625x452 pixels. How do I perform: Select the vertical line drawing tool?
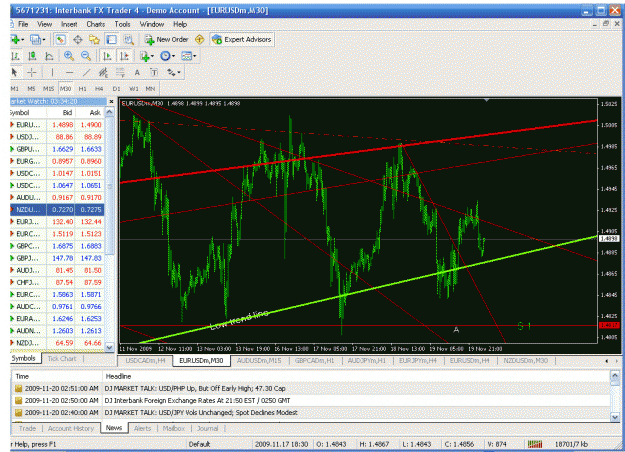coord(52,73)
